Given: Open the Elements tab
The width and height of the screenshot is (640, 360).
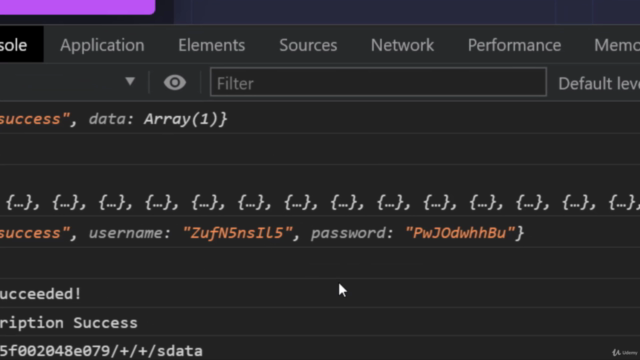Looking at the screenshot, I should coord(211,45).
